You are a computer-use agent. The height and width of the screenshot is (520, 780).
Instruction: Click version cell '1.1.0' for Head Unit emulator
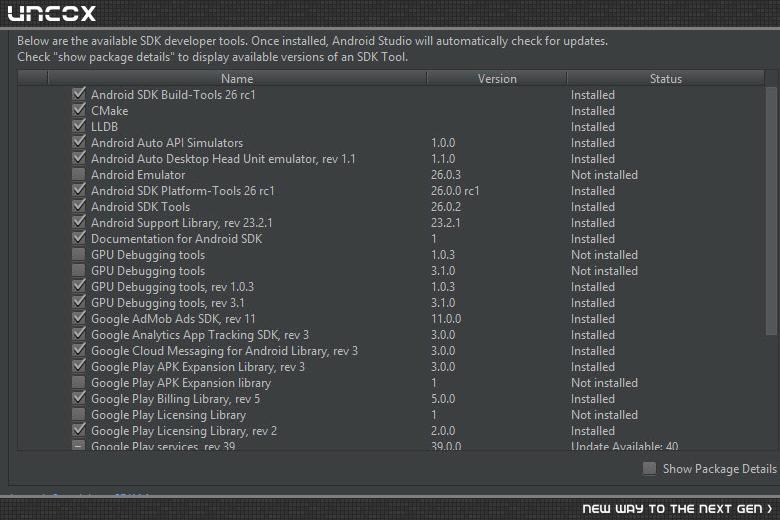click(443, 159)
